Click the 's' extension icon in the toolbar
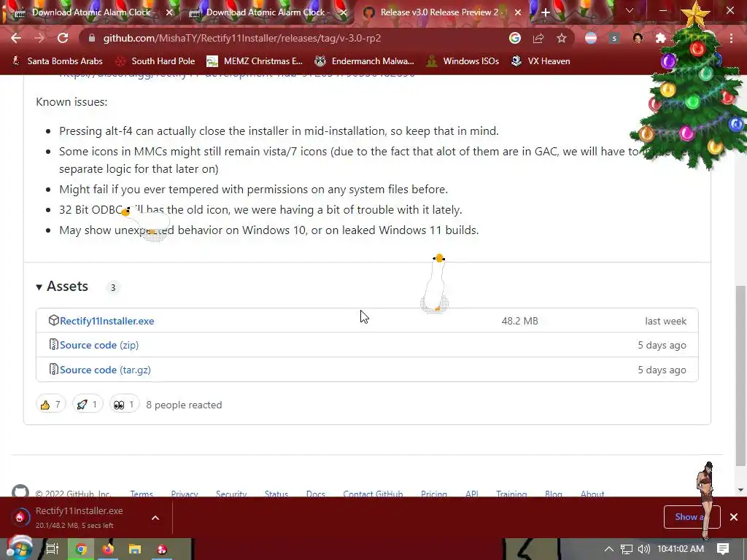747x560 pixels. coord(614,38)
